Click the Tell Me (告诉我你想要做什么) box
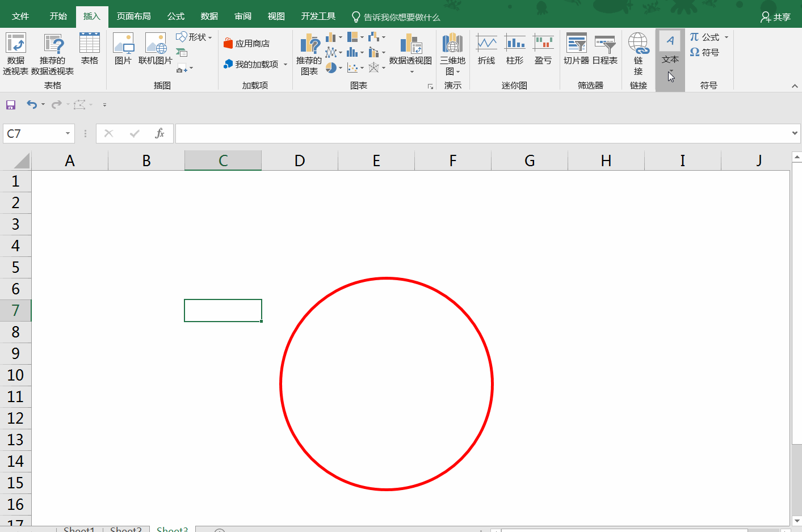The width and height of the screenshot is (802, 532). point(396,17)
